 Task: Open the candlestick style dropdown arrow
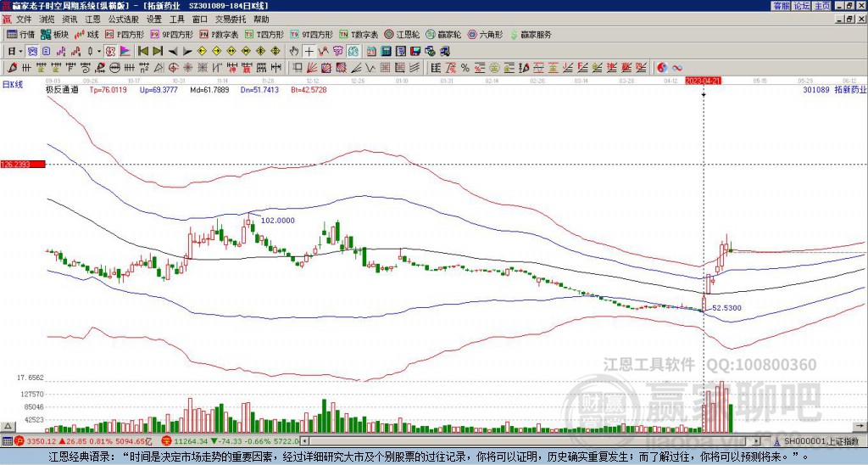(99, 52)
